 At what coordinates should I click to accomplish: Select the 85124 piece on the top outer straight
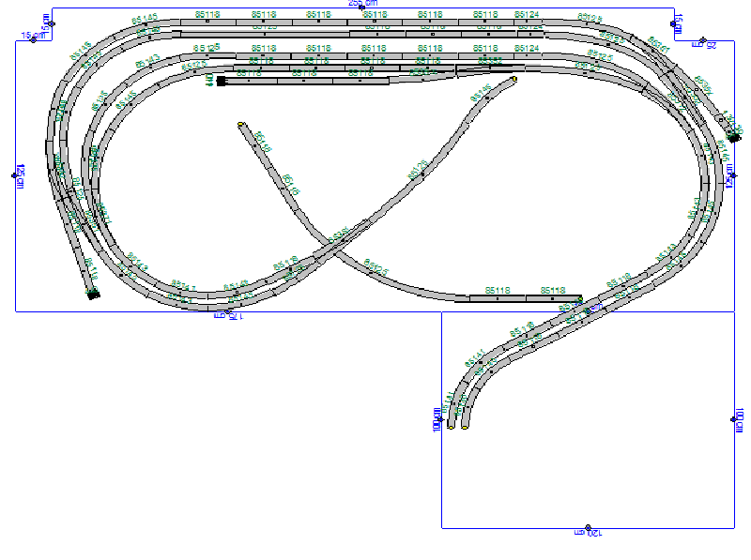click(528, 19)
